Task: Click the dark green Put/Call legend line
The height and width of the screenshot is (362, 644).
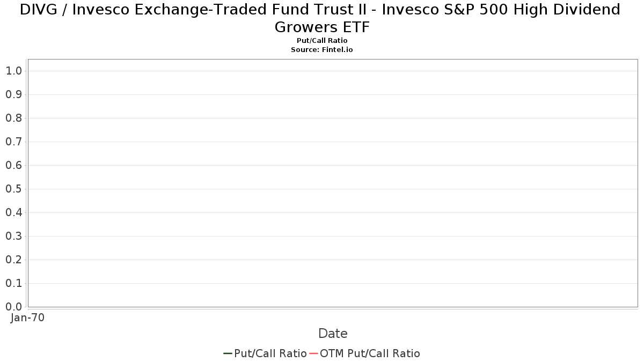Action: pyautogui.click(x=228, y=353)
